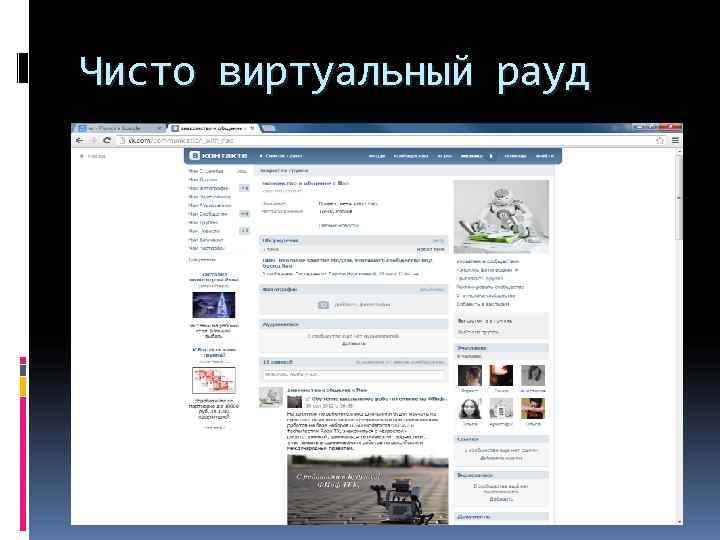Open a new Chrome tab
The width and height of the screenshot is (720, 540).
pos(268,129)
